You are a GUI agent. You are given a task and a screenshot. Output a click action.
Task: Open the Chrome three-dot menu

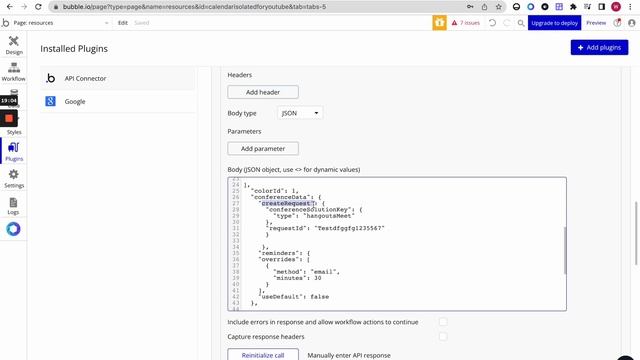click(x=630, y=7)
